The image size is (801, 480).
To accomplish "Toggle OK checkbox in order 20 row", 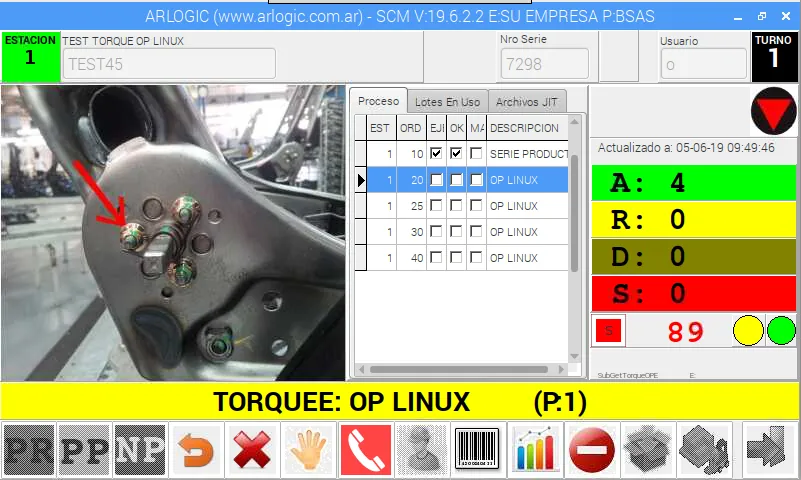I will click(456, 180).
